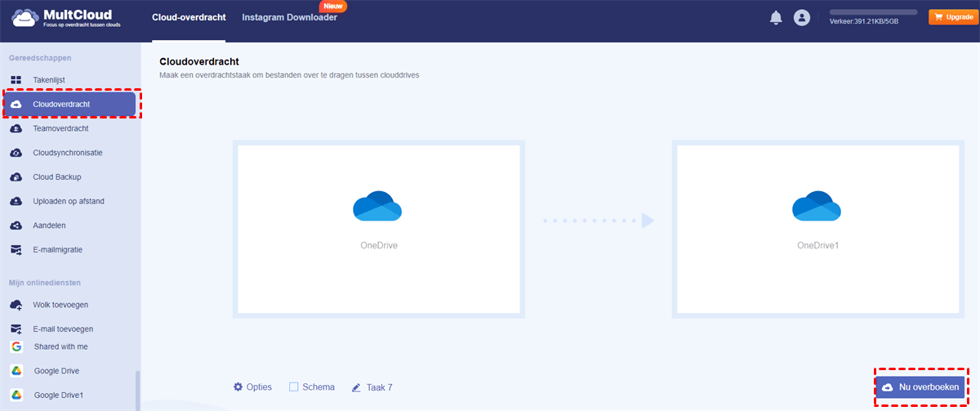
Task: Open the user account avatar
Action: (802, 17)
